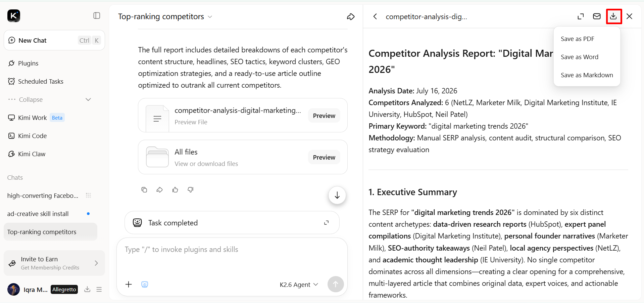
Task: Preview the competitor-analysis-digital-marketing file
Action: click(x=324, y=116)
